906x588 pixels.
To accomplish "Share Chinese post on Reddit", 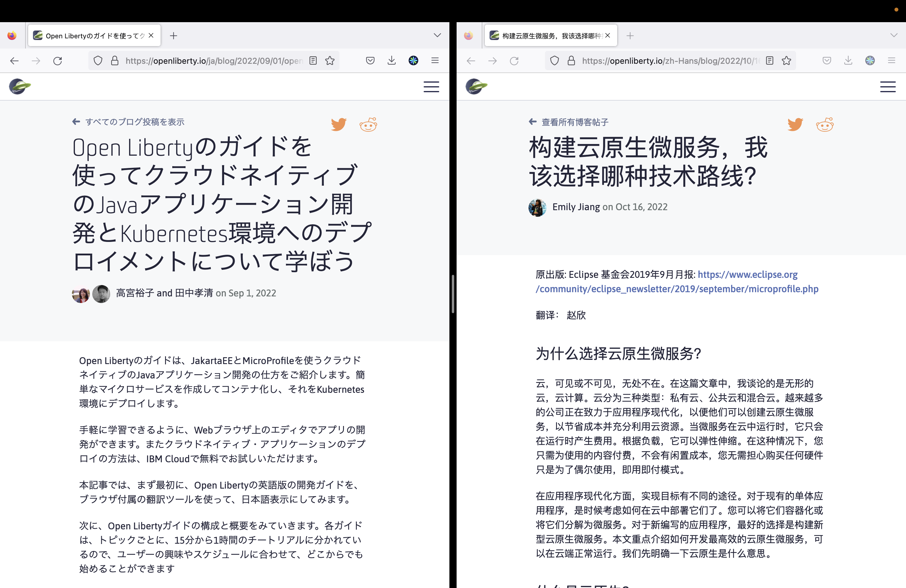I will point(825,124).
